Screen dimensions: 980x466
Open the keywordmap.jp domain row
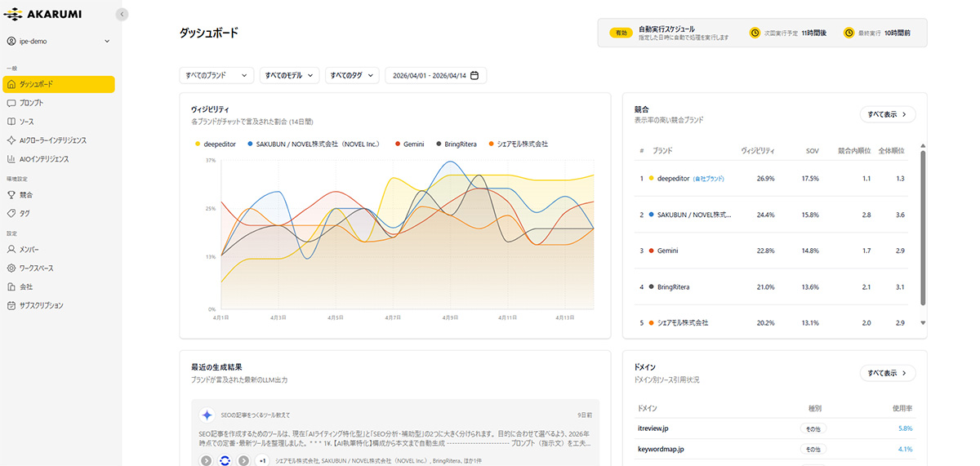(774, 449)
